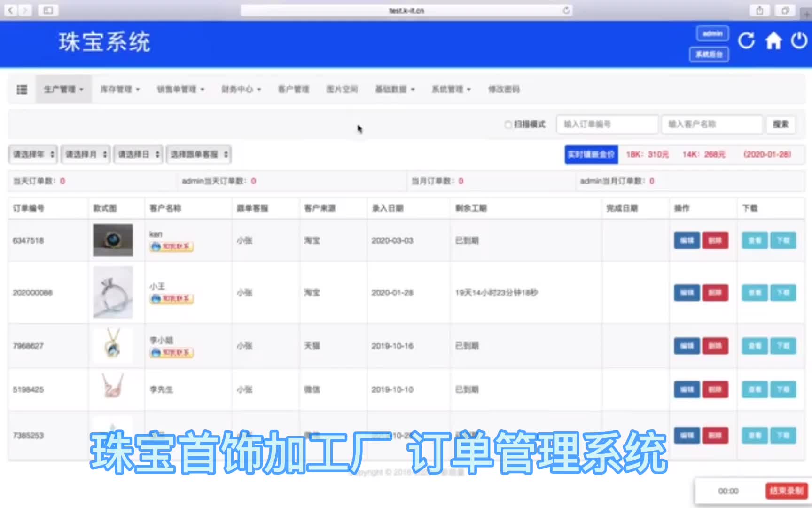This screenshot has height=508, width=812.
Task: Open the 图片空间 menu item
Action: [342, 89]
